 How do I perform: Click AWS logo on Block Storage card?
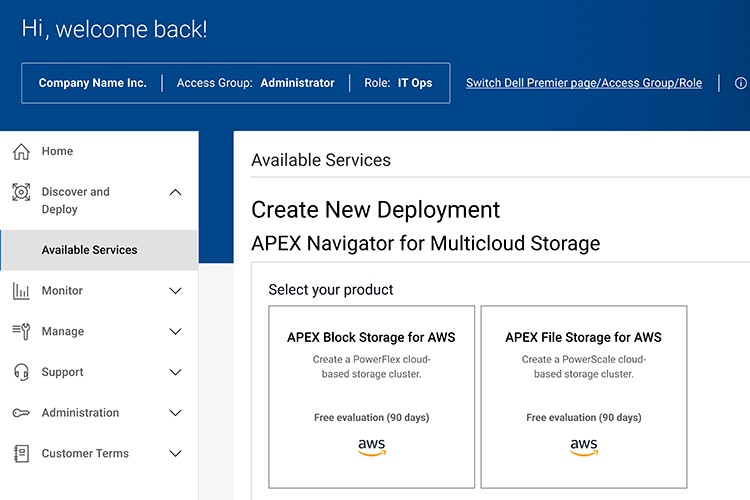click(x=372, y=447)
